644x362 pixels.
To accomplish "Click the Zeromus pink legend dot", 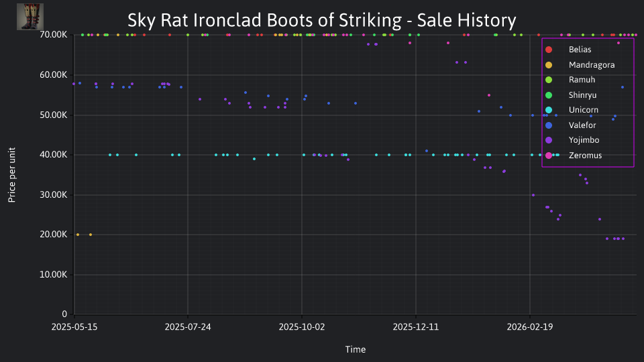I will pos(549,155).
